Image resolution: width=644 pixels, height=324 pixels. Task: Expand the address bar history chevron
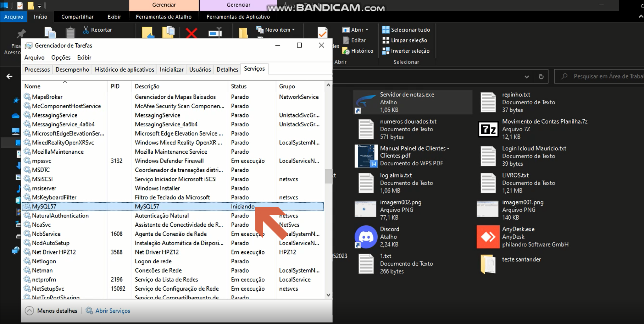coord(527,77)
